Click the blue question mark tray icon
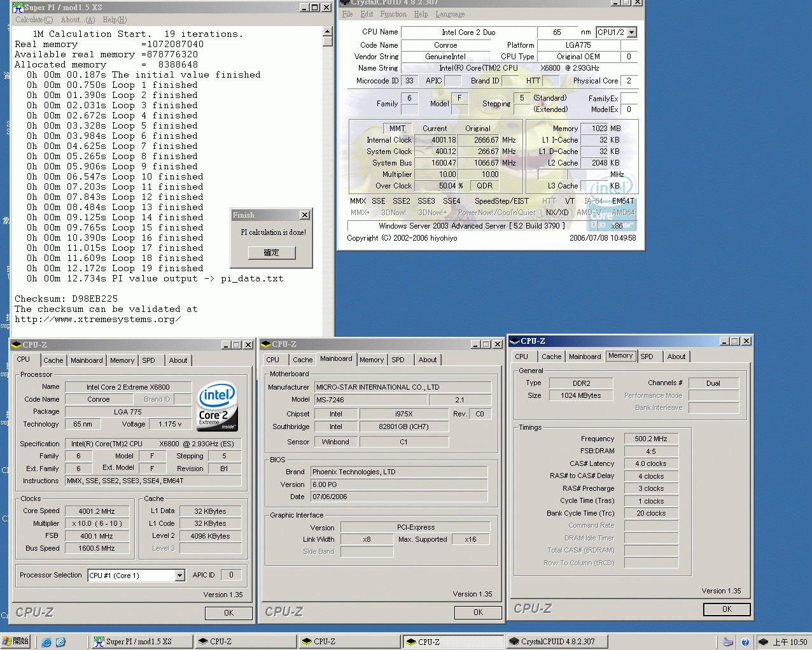The image size is (812, 650). tap(745, 642)
